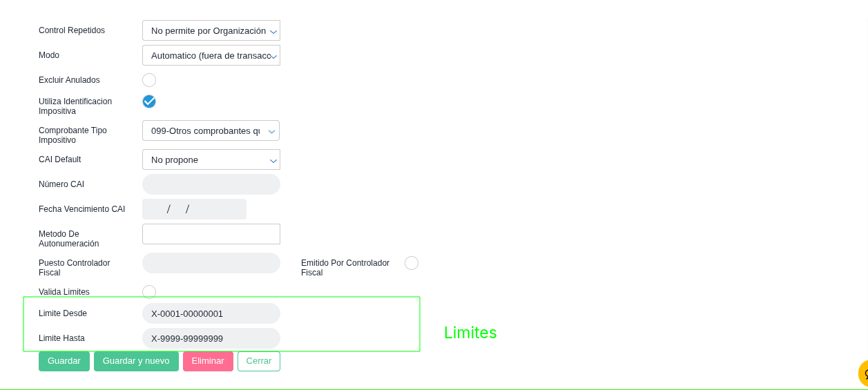Click the Guardar button
The image size is (868, 390).
point(64,361)
